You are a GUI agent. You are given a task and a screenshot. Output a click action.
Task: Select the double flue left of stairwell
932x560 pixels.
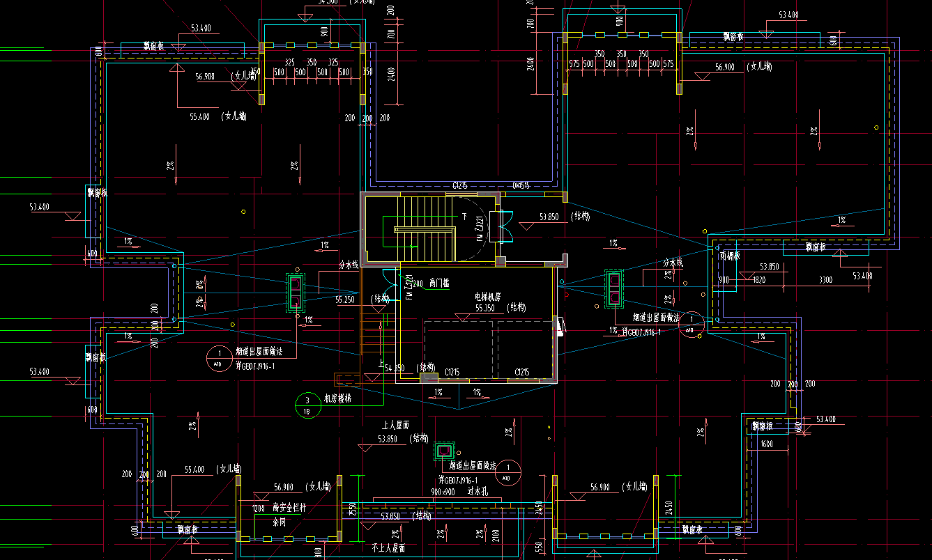coord(295,292)
